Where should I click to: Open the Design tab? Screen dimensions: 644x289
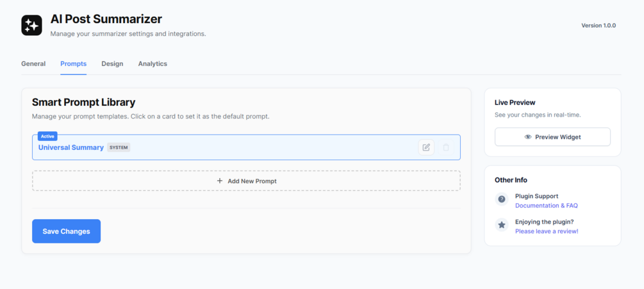coord(112,64)
